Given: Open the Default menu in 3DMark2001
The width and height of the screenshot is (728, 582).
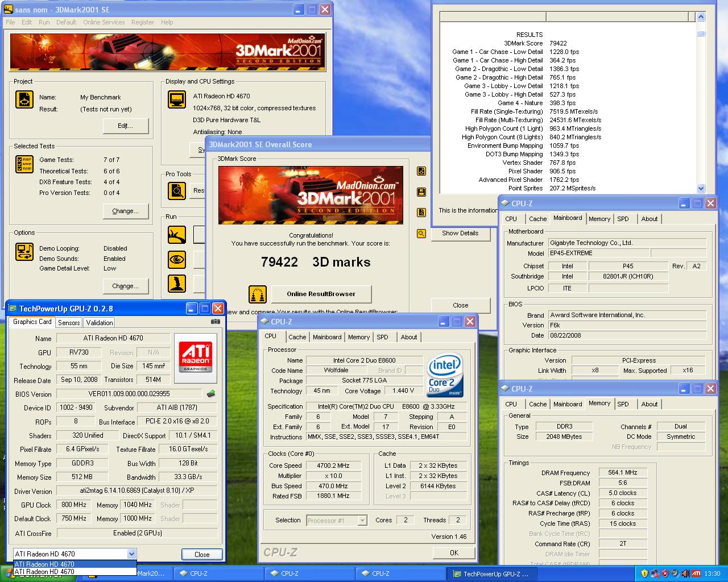Looking at the screenshot, I should (66, 22).
